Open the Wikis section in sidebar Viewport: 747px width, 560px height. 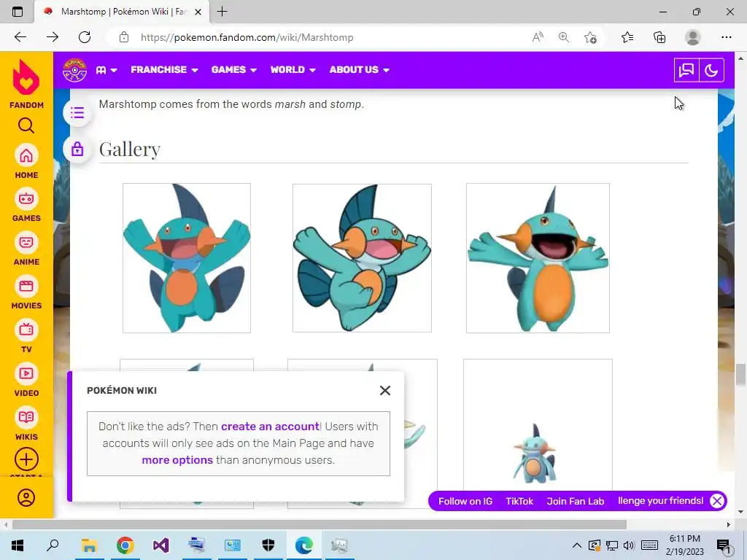(26, 418)
